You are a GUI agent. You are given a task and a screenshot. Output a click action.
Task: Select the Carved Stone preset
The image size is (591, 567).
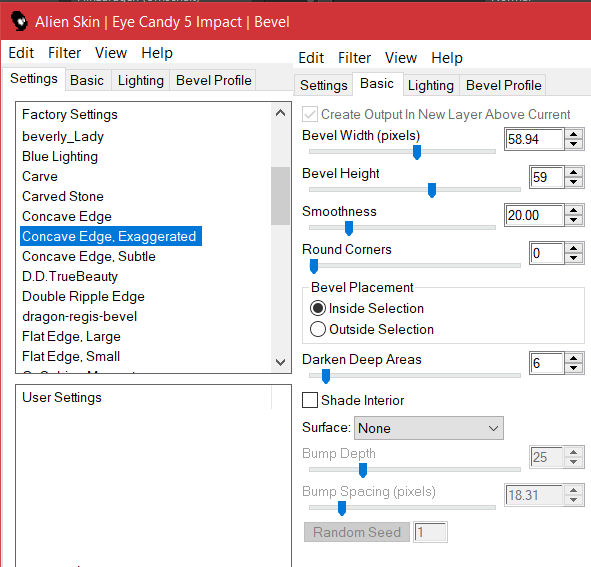(x=63, y=196)
